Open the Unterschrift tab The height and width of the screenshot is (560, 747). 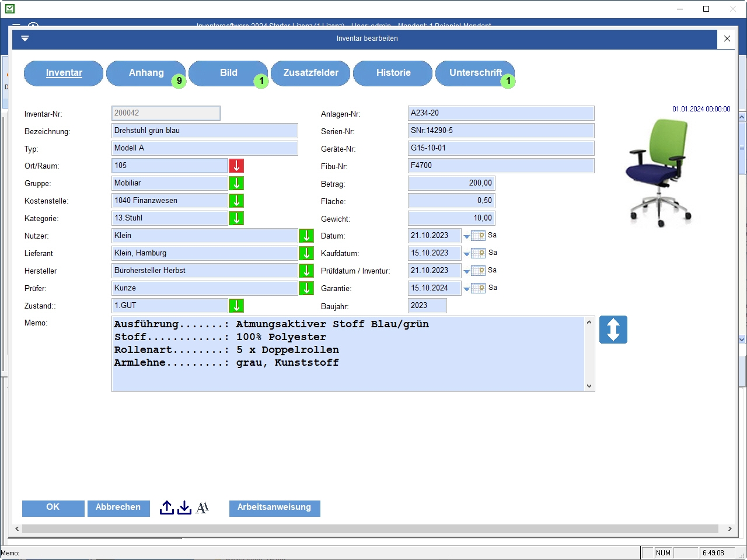pyautogui.click(x=475, y=73)
